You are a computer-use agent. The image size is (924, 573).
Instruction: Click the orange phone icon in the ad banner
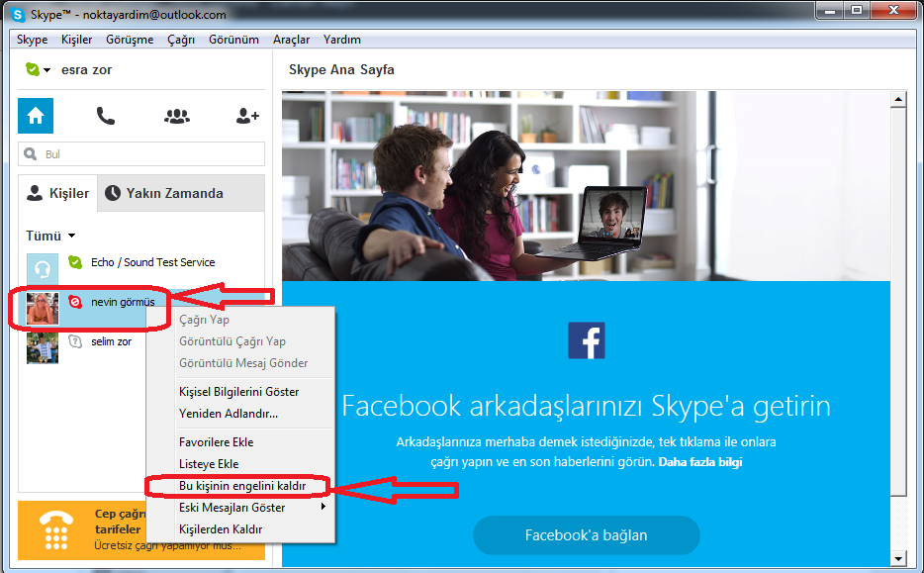pos(56,530)
